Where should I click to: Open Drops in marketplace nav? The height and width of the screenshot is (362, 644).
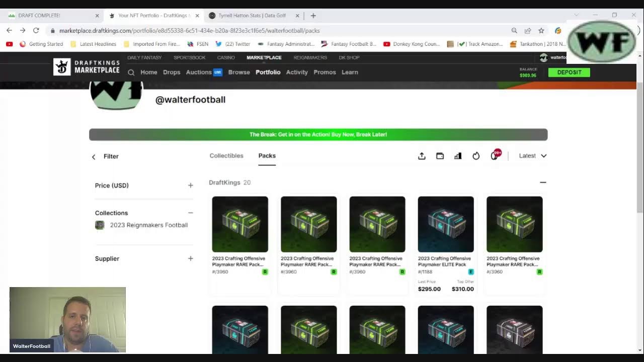(172, 72)
